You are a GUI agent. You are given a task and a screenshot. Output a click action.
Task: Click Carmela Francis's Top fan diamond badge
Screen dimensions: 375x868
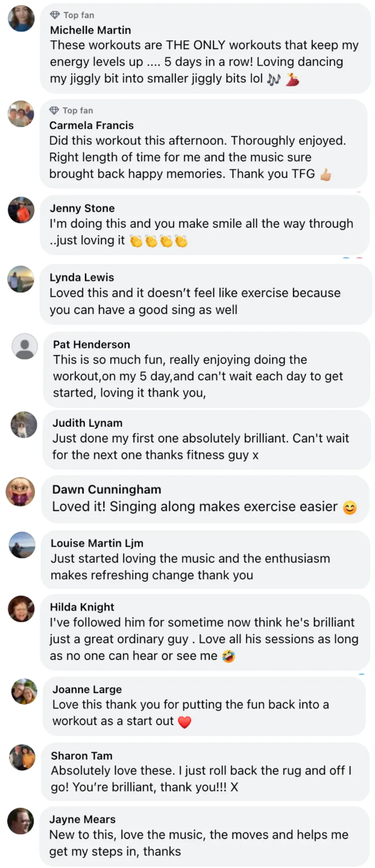pyautogui.click(x=54, y=110)
